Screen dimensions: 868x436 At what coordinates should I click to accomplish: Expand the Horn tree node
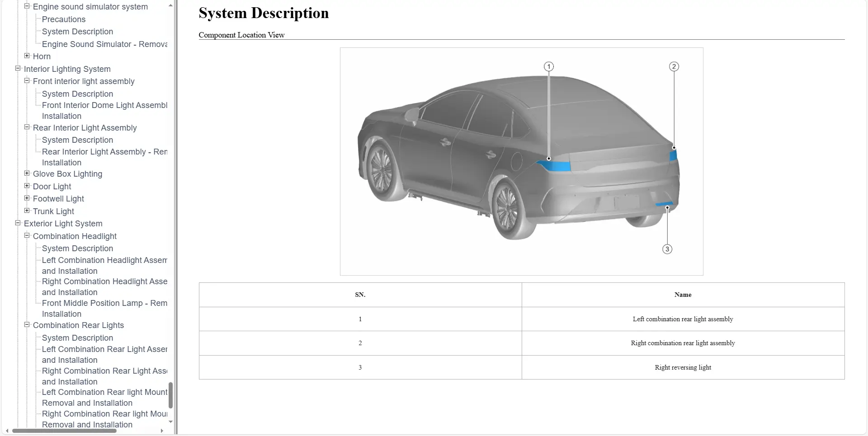tap(27, 56)
